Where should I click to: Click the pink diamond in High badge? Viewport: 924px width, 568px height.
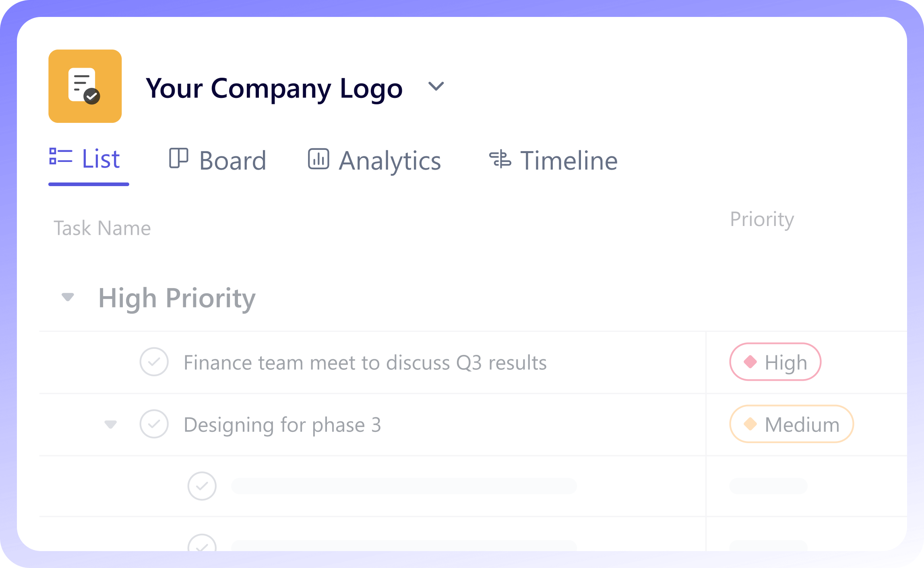pyautogui.click(x=750, y=361)
